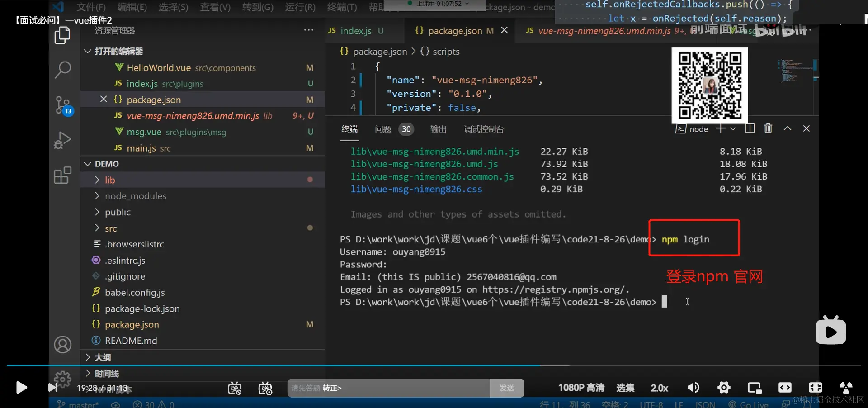Open the 转到(G) menu
This screenshot has height=408, width=868.
click(258, 7)
